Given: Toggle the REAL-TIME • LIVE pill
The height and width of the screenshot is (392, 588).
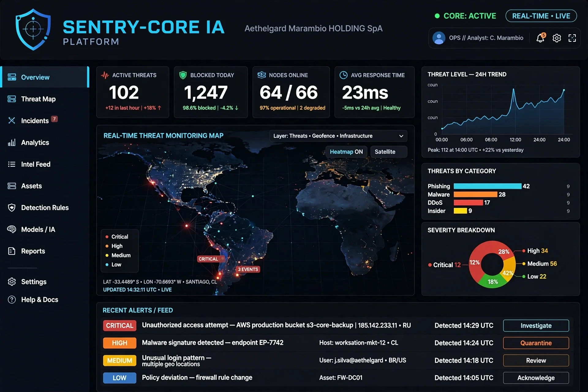Looking at the screenshot, I should click(x=541, y=16).
